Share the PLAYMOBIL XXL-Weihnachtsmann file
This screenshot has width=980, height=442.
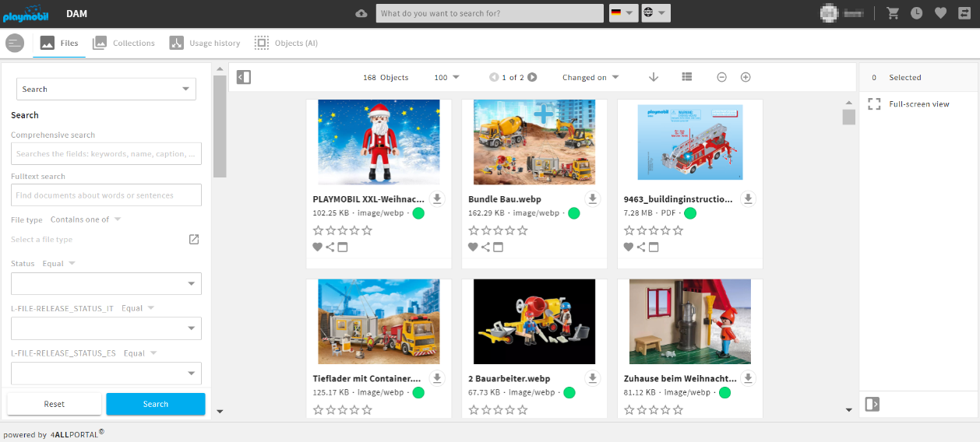(330, 247)
